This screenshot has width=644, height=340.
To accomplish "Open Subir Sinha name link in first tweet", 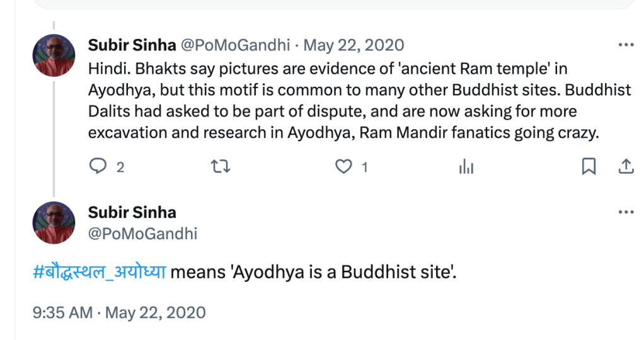I will (x=132, y=45).
